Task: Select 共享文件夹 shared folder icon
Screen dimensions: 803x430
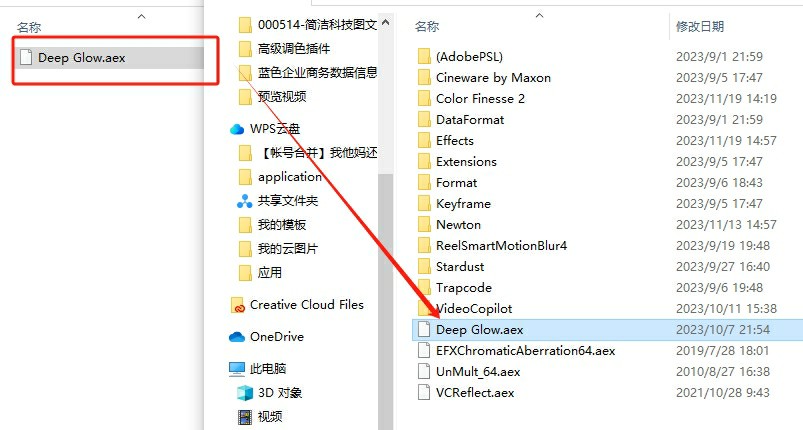Action: click(244, 201)
